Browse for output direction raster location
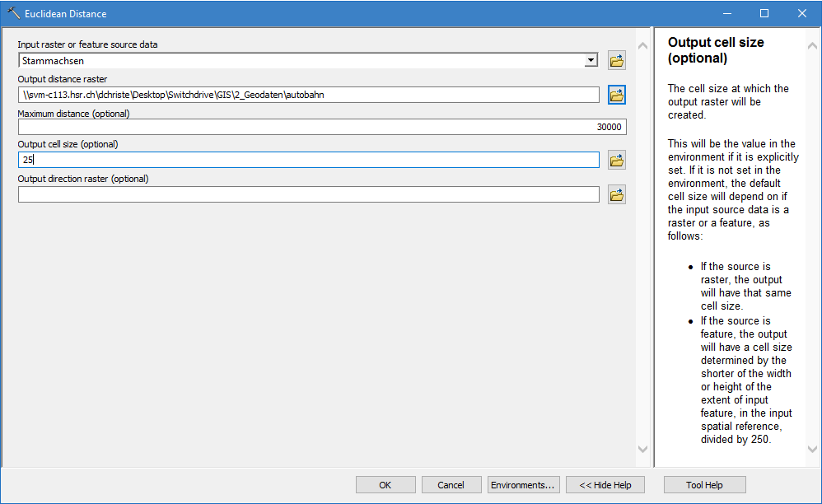Image resolution: width=822 pixels, height=504 pixels. pos(616,194)
